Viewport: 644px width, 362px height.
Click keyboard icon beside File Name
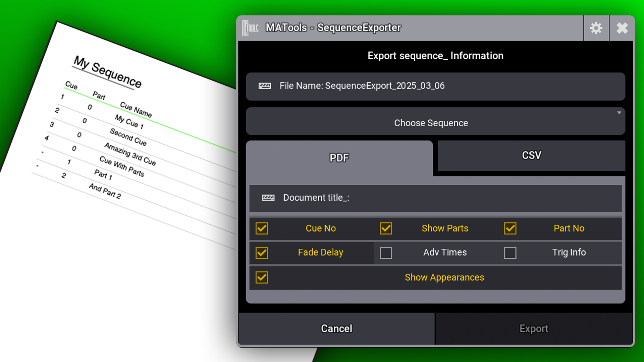265,86
